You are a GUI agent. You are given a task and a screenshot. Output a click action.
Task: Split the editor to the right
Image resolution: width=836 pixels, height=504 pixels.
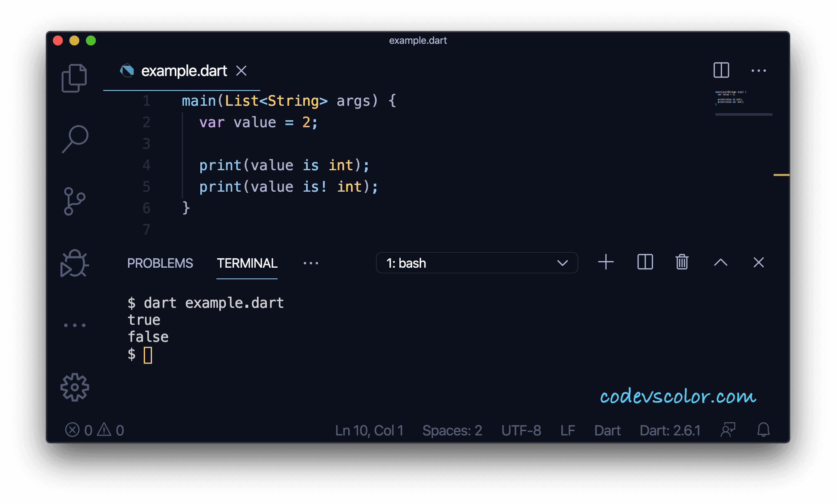[x=721, y=70]
